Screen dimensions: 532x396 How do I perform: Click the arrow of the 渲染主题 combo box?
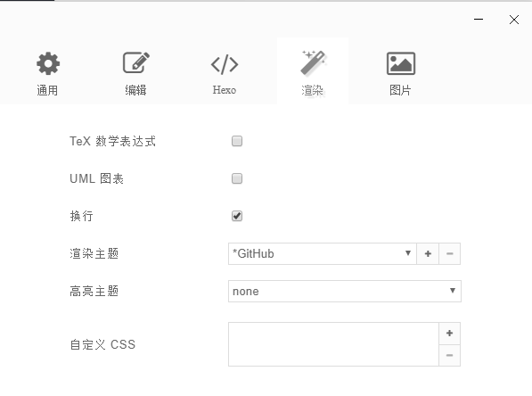[x=408, y=253]
